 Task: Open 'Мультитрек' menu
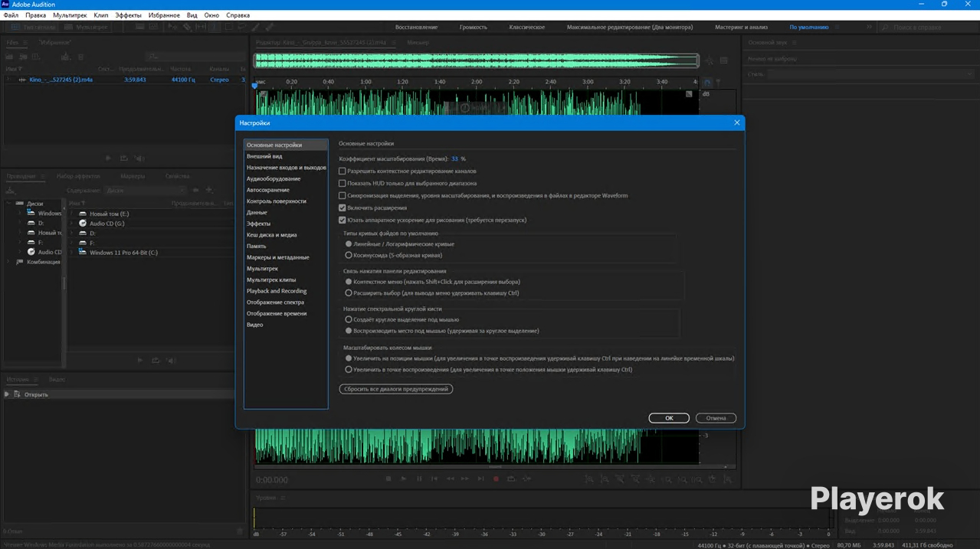(x=70, y=15)
